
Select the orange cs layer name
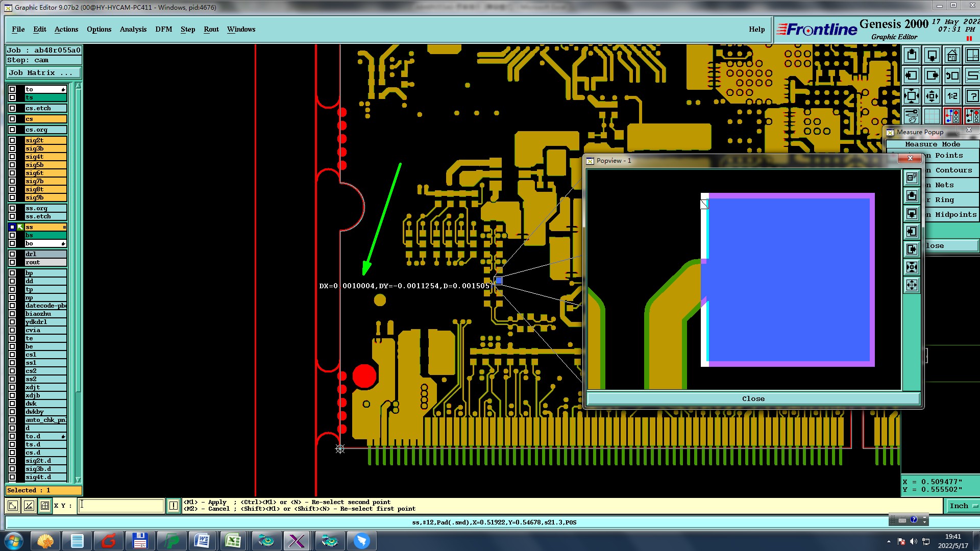click(x=45, y=119)
